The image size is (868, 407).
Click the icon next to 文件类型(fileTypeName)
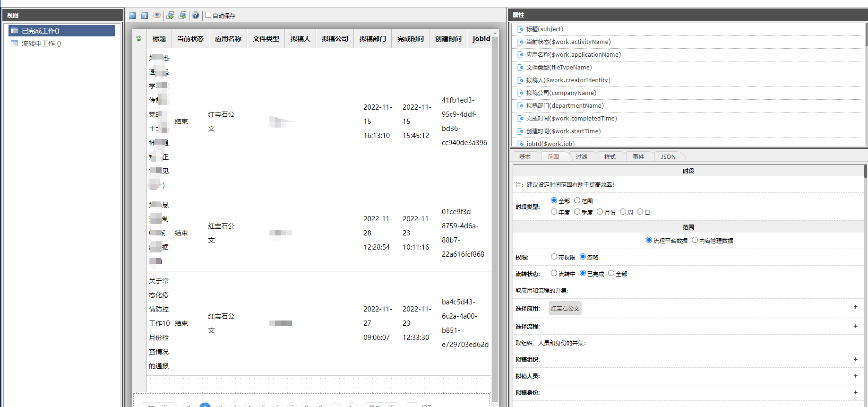click(x=520, y=68)
